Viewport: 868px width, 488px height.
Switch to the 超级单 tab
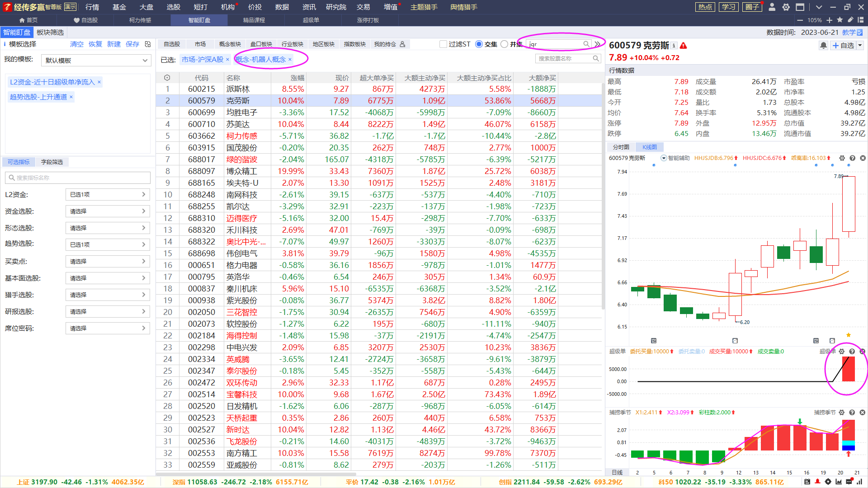point(311,20)
